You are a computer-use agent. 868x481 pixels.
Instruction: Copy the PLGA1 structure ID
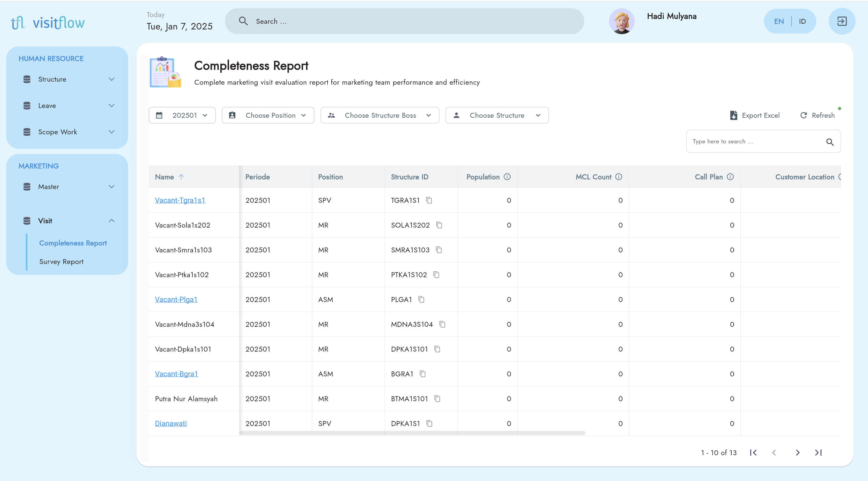pos(421,299)
